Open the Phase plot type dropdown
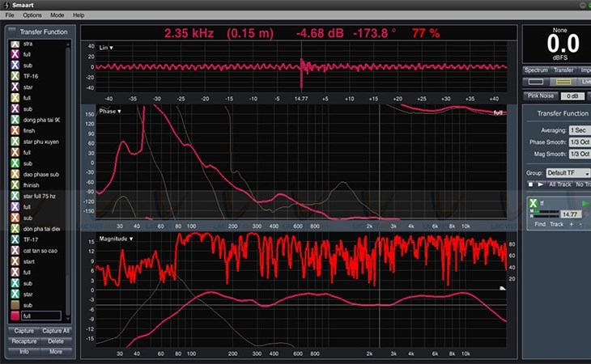The image size is (591, 364). click(109, 112)
